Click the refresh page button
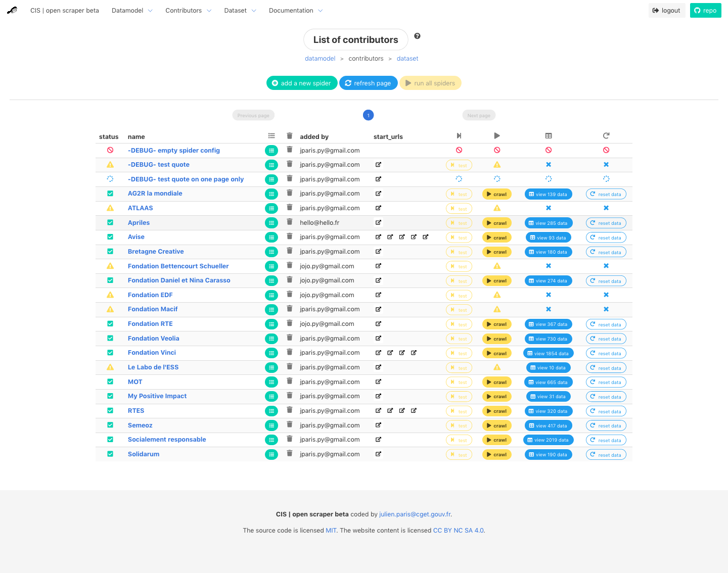The image size is (728, 573). [368, 83]
